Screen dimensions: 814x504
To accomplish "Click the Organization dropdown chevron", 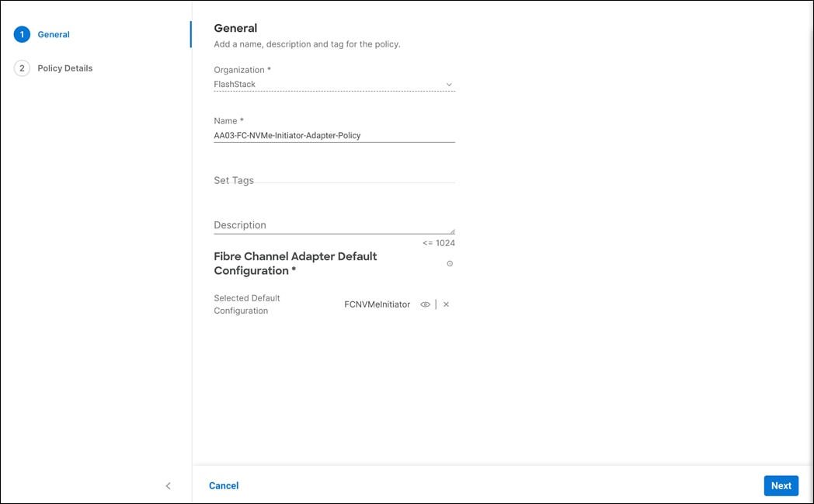I will tap(449, 84).
